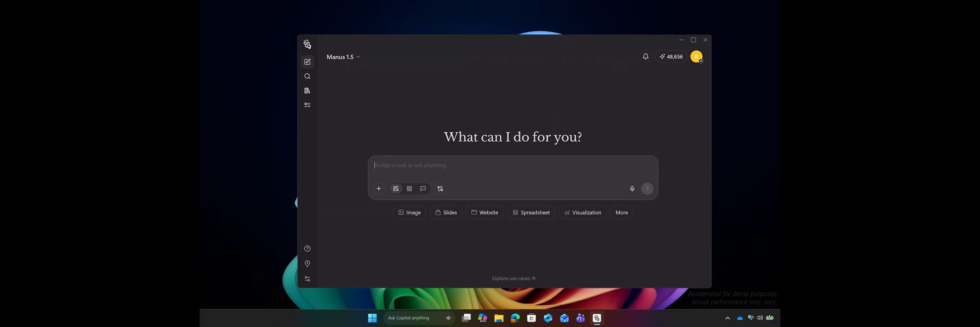Open the connectors plug icon in prompt box
The width and height of the screenshot is (980, 327).
[x=440, y=188]
